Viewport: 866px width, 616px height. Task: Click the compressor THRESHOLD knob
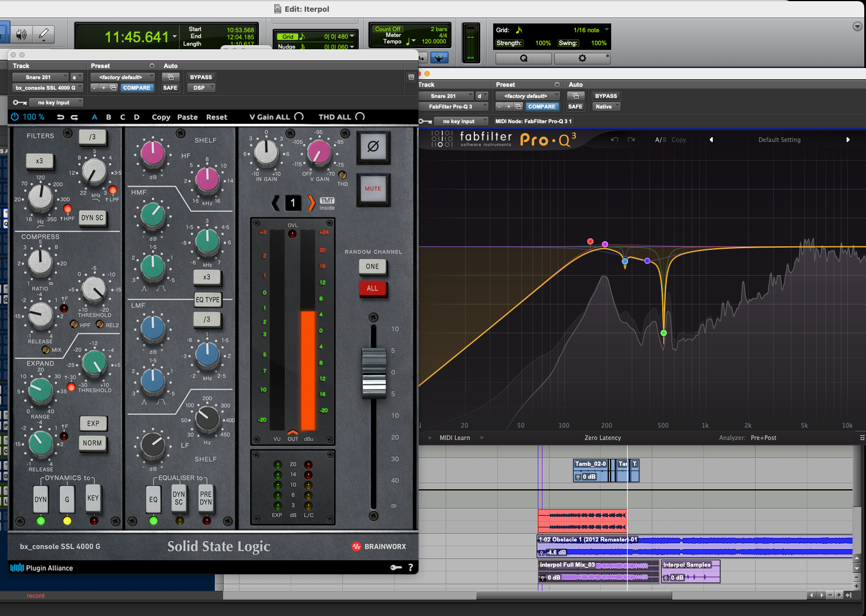[x=94, y=289]
